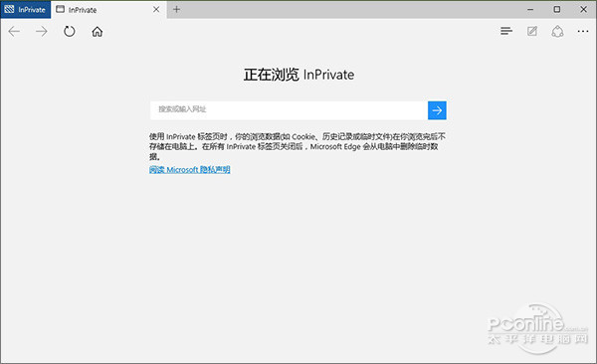Open the Hub (favorites and history) panel
The height and width of the screenshot is (364, 597).
[506, 31]
